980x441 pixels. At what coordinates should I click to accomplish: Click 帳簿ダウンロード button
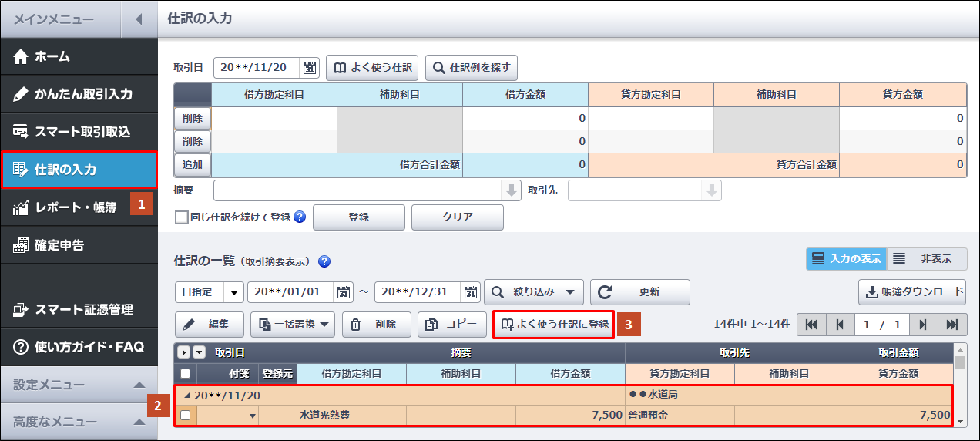coord(912,292)
